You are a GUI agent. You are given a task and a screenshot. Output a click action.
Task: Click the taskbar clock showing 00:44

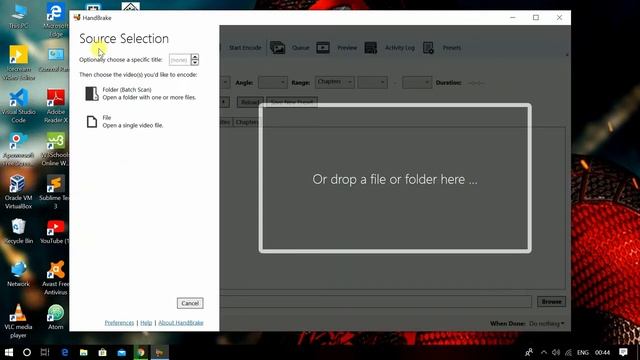tap(602, 352)
